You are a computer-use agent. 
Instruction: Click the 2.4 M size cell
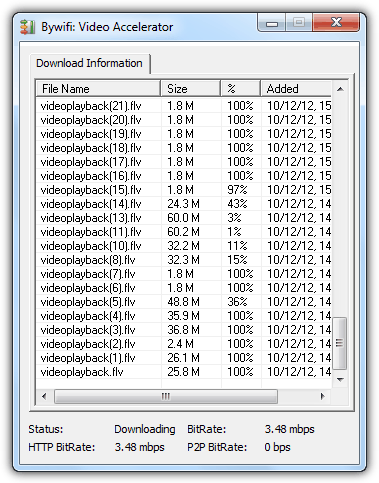180,344
